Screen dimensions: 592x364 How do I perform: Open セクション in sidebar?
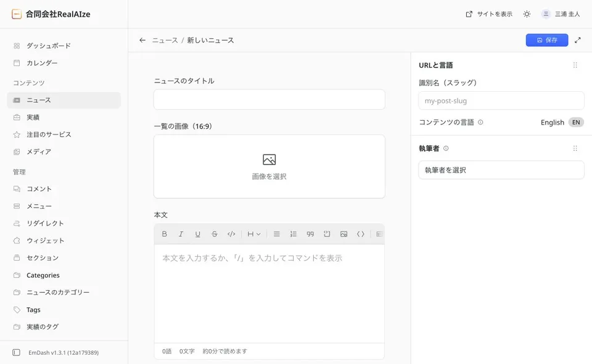click(64, 258)
